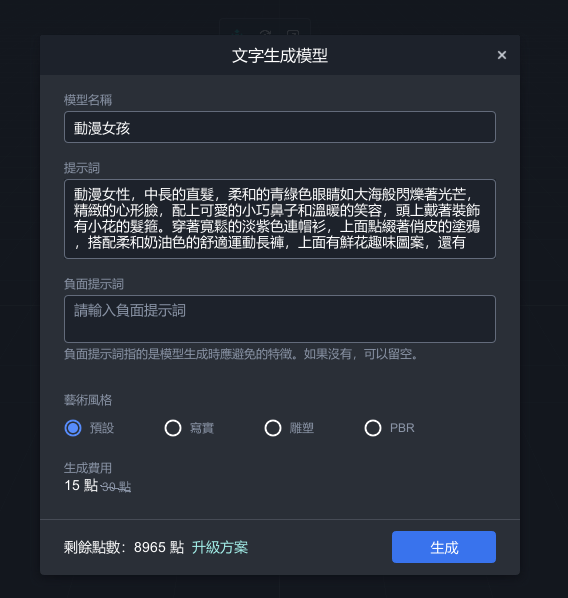Click inside the 提示詞 prompt text area
Screen dimensions: 568x598
coord(280,219)
